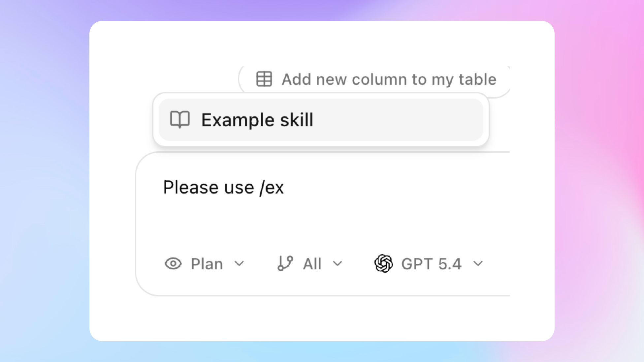Click the word "use" in the prompt text
This screenshot has height=362, width=644.
[x=239, y=188]
